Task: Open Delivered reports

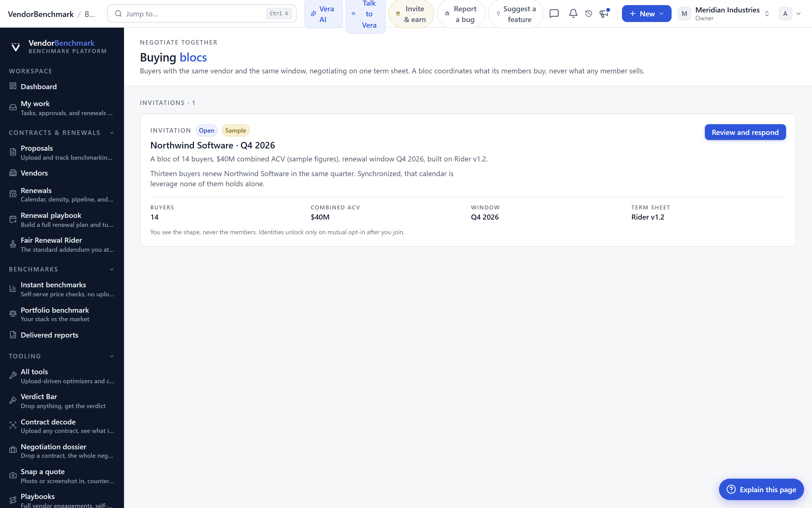Action: tap(62, 335)
